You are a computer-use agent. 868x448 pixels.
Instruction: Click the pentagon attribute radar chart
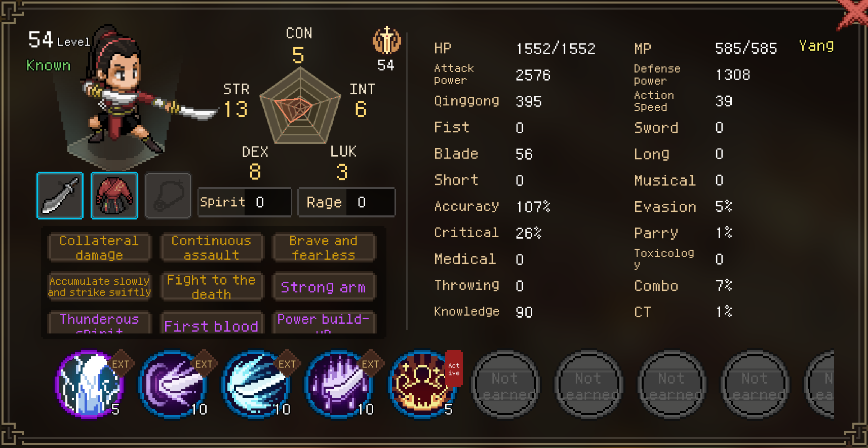click(300, 106)
